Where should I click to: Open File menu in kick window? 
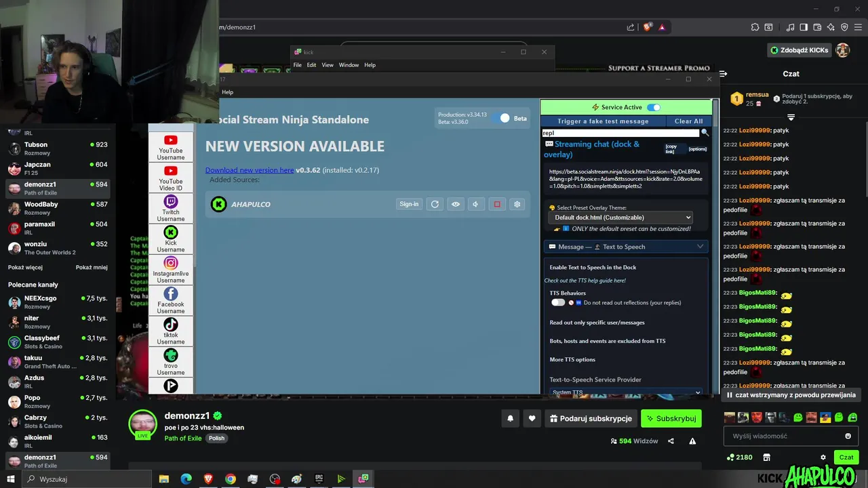click(x=297, y=65)
